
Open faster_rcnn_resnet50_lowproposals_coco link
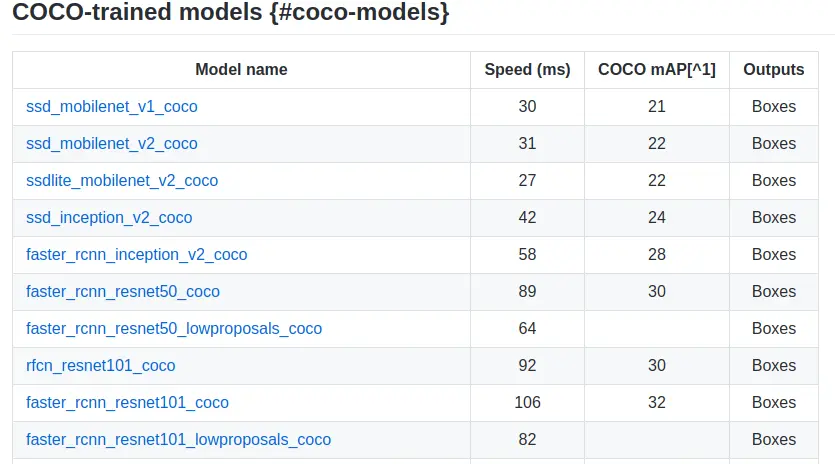tap(174, 329)
